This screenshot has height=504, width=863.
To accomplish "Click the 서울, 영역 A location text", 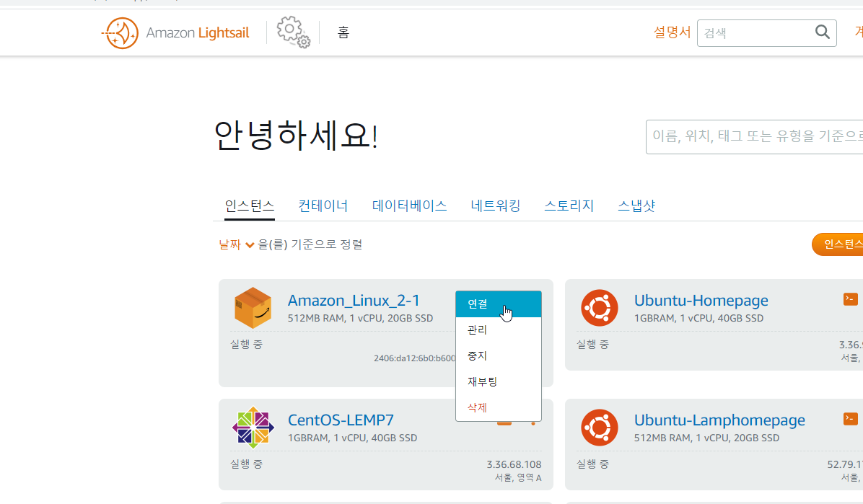I will 518,477.
